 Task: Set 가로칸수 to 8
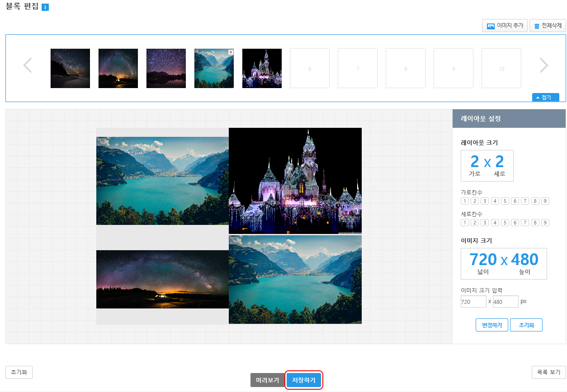(x=535, y=201)
